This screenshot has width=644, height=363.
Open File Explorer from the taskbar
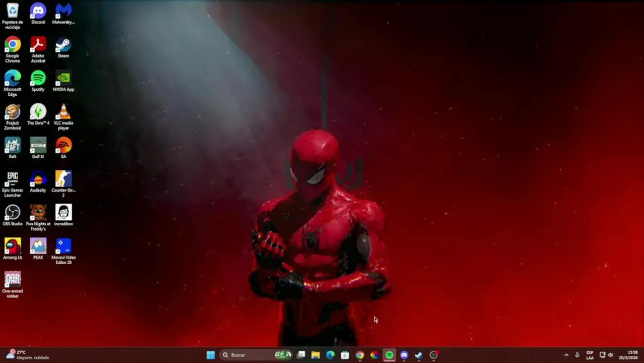coord(315,355)
